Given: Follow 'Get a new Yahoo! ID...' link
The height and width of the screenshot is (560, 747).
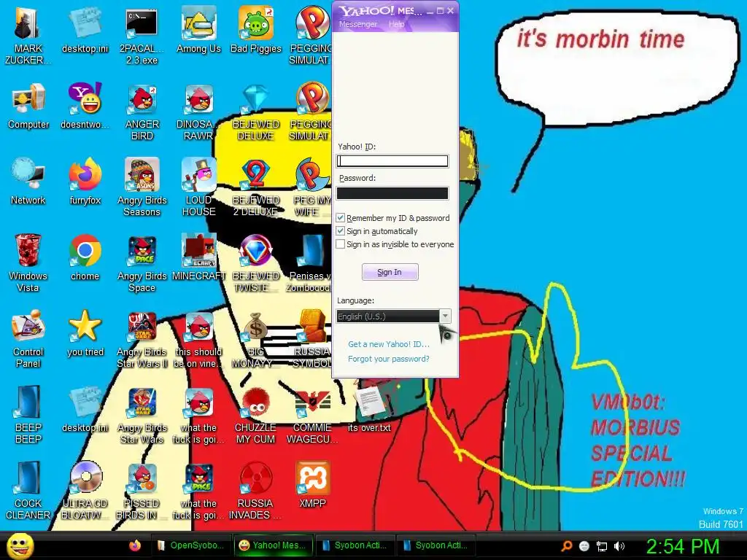Looking at the screenshot, I should pos(388,344).
